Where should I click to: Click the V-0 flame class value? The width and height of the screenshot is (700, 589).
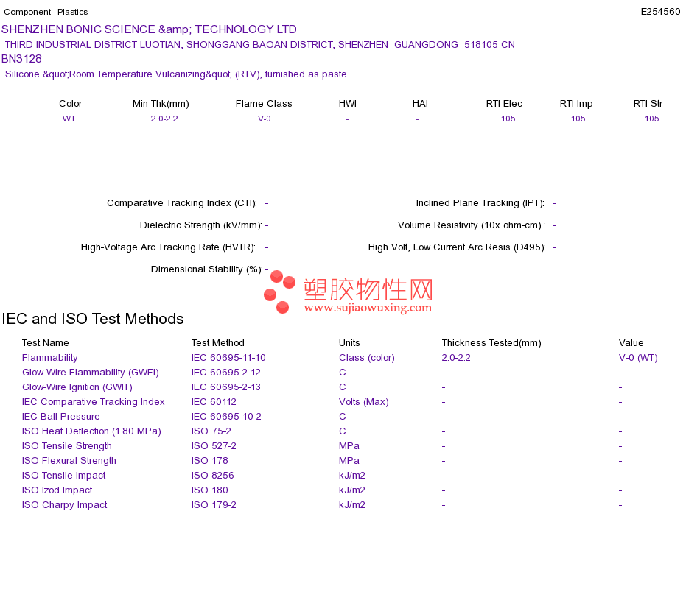(265, 119)
